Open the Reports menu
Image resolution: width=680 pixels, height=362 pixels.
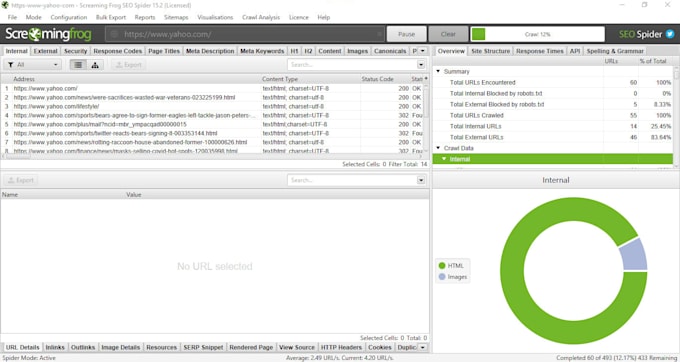tap(145, 17)
